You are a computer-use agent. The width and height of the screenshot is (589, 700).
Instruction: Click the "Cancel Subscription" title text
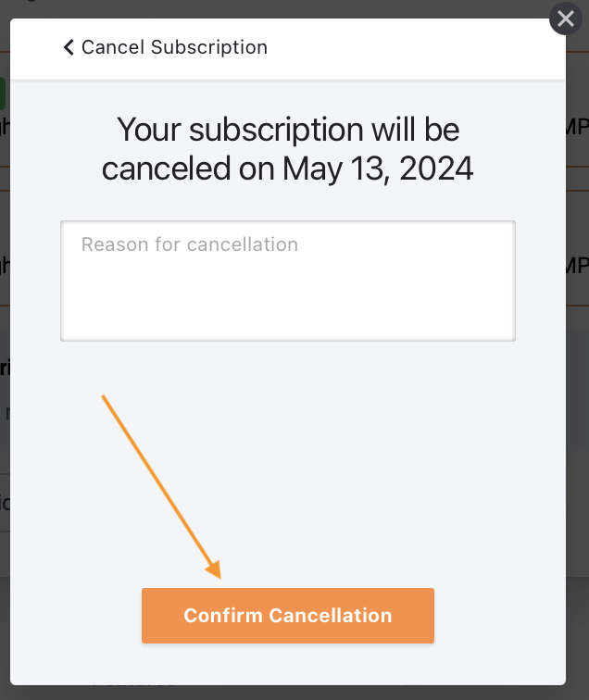[174, 47]
